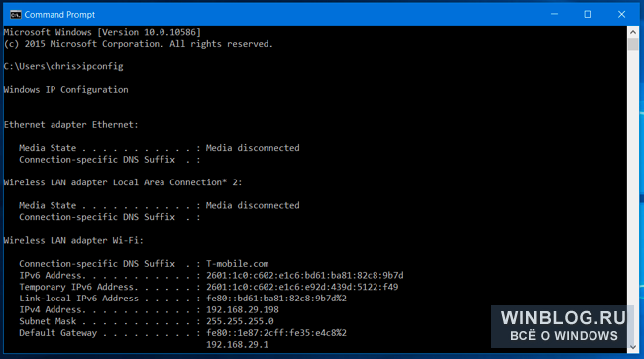Click the WINBLOG.RU watermark logo
This screenshot has width=644, height=359.
click(x=564, y=326)
